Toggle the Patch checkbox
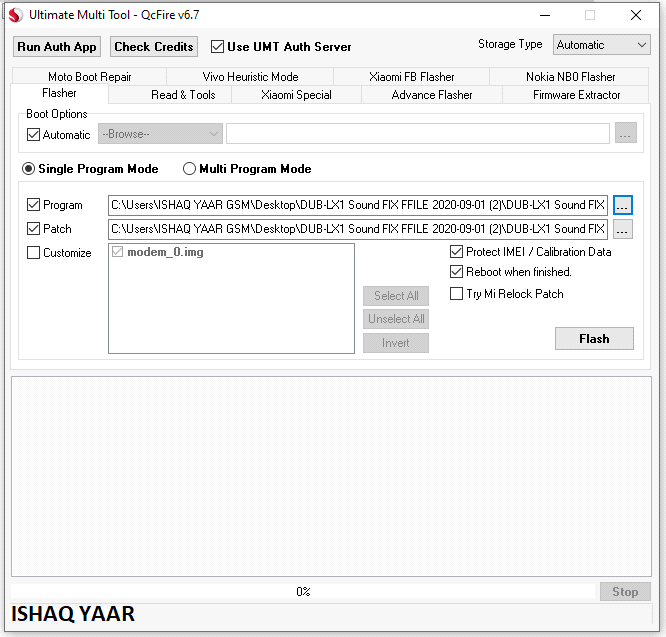The width and height of the screenshot is (666, 637). tap(33, 229)
